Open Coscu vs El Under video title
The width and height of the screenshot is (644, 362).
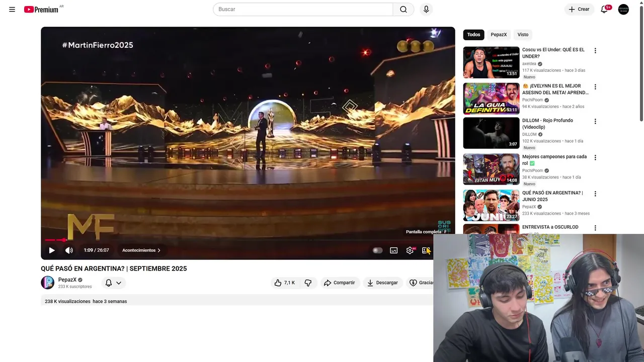coord(553,53)
